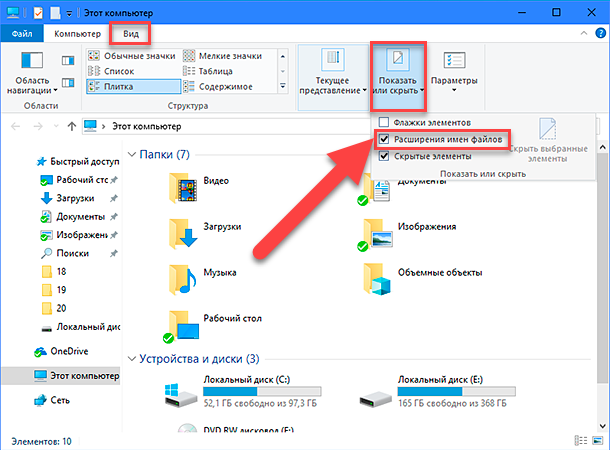
Task: Select the Документы folder icon in content
Action: tap(375, 191)
